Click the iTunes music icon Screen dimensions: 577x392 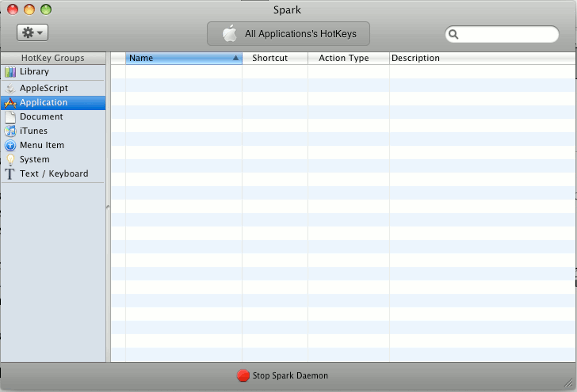pyautogui.click(x=10, y=131)
